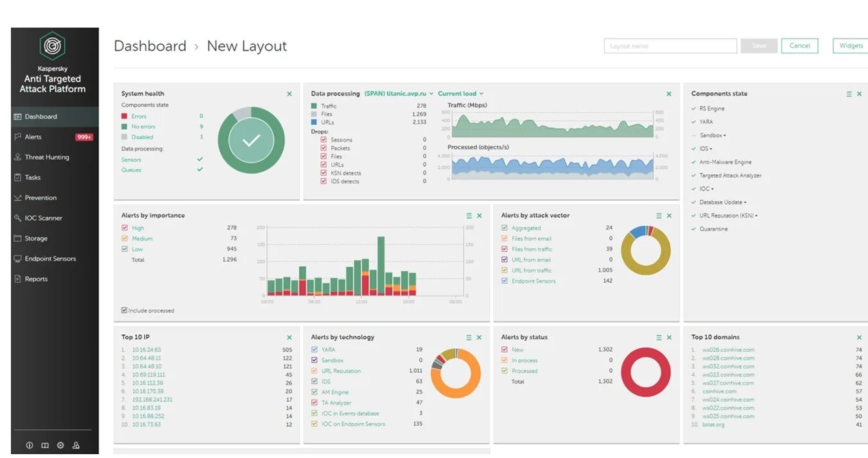Viewport: 868px width, 458px height.
Task: Open Alerts by technology widget menu icon
Action: 469,337
